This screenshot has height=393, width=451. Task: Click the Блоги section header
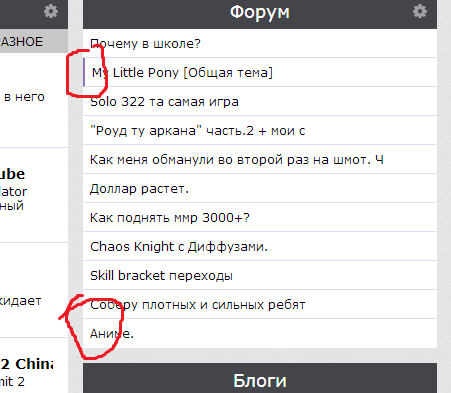[x=260, y=381]
